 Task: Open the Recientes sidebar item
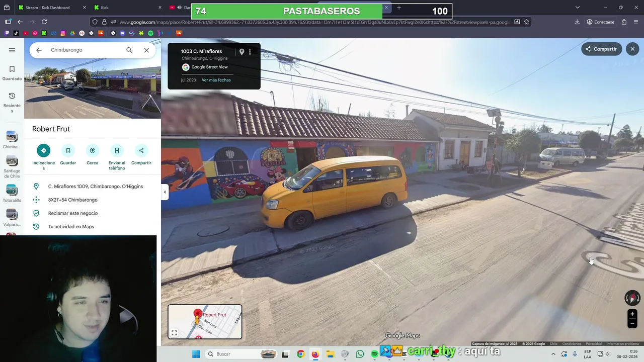12,102
